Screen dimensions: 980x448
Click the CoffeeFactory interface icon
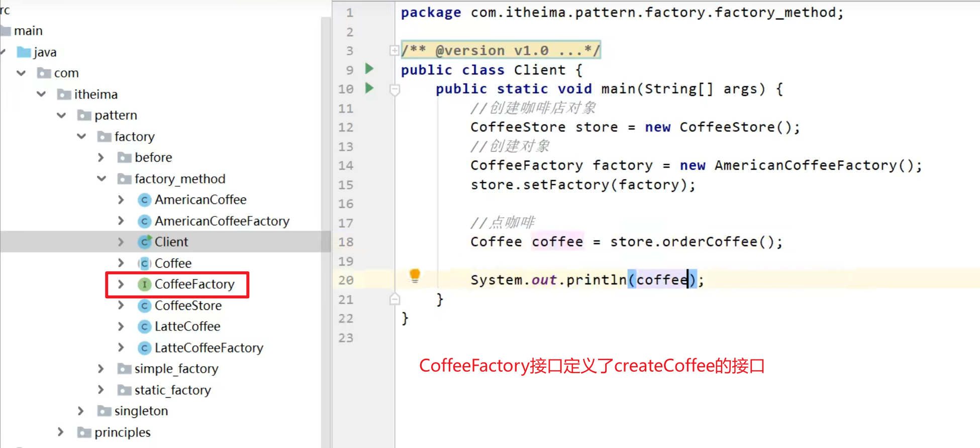pos(145,284)
